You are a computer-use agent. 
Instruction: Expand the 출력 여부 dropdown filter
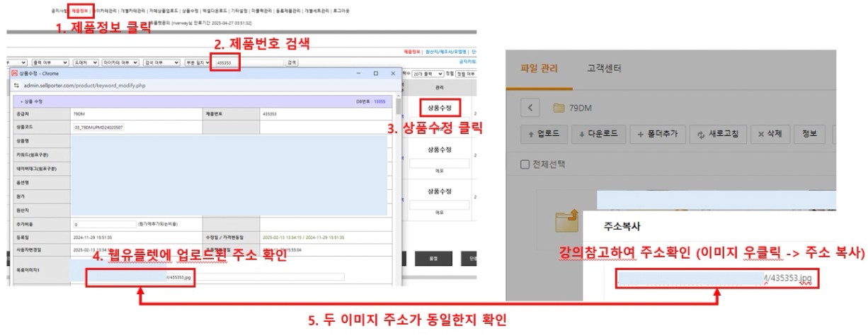tap(51, 62)
